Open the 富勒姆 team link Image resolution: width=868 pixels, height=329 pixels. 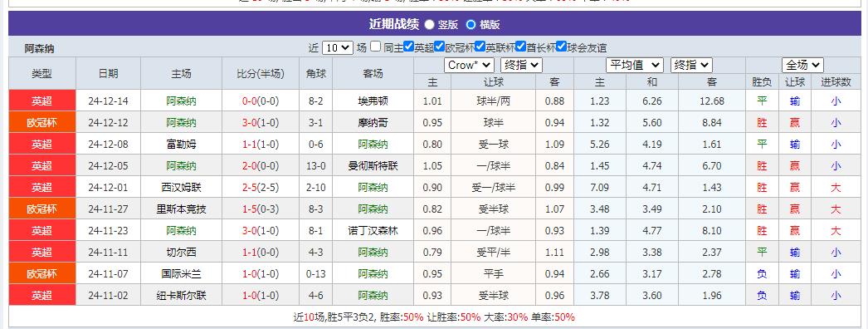pos(182,144)
